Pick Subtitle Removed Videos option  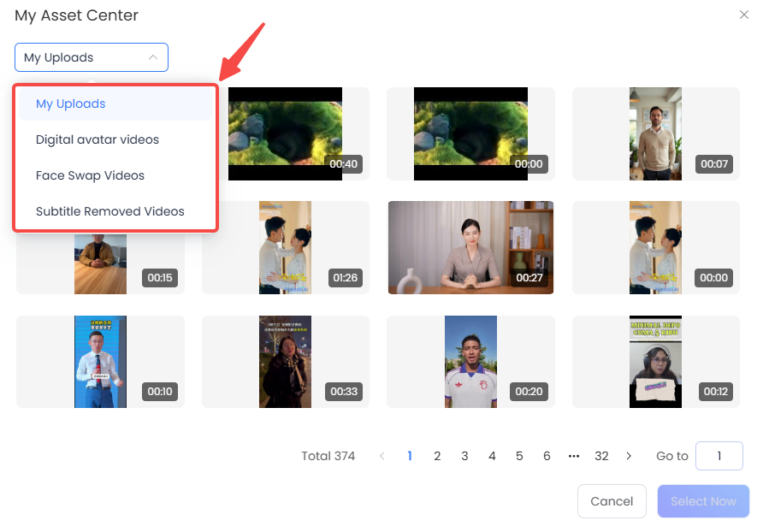[x=110, y=211]
